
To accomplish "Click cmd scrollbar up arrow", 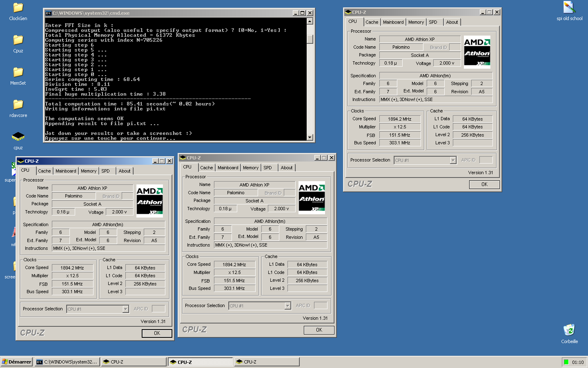I will click(310, 21).
